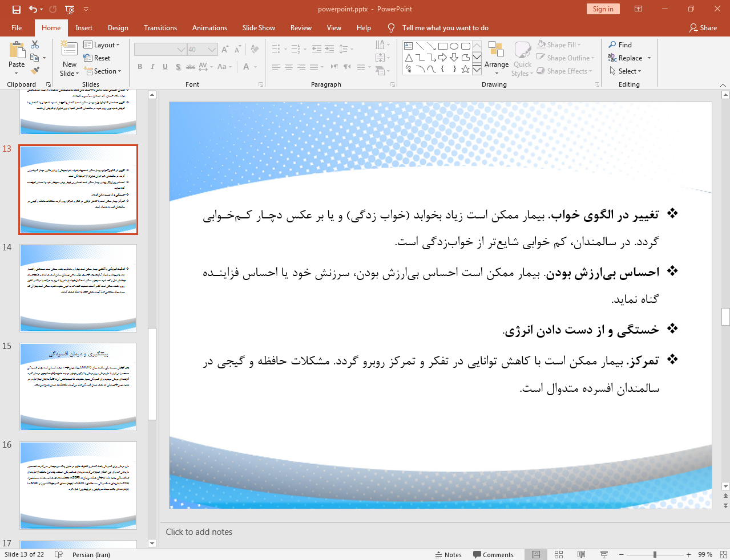Viewport: 730px width, 560px height.
Task: Increase list indent level
Action: click(x=329, y=49)
